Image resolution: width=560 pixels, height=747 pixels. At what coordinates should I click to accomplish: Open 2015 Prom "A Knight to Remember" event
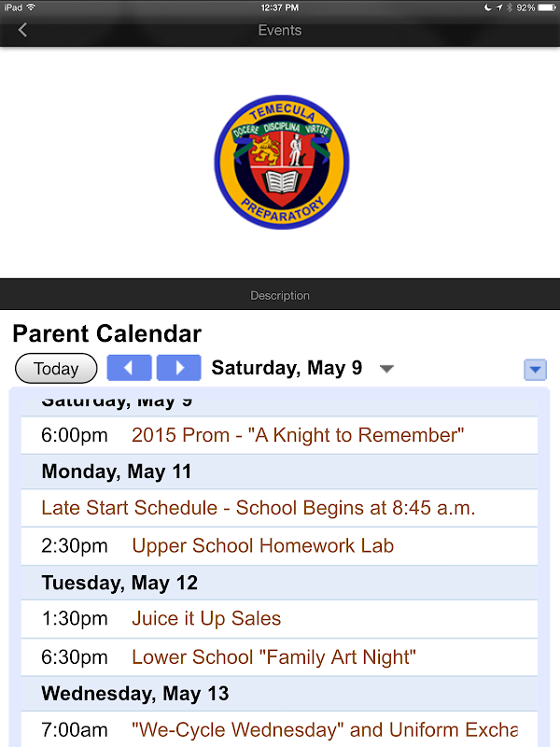pyautogui.click(x=298, y=435)
